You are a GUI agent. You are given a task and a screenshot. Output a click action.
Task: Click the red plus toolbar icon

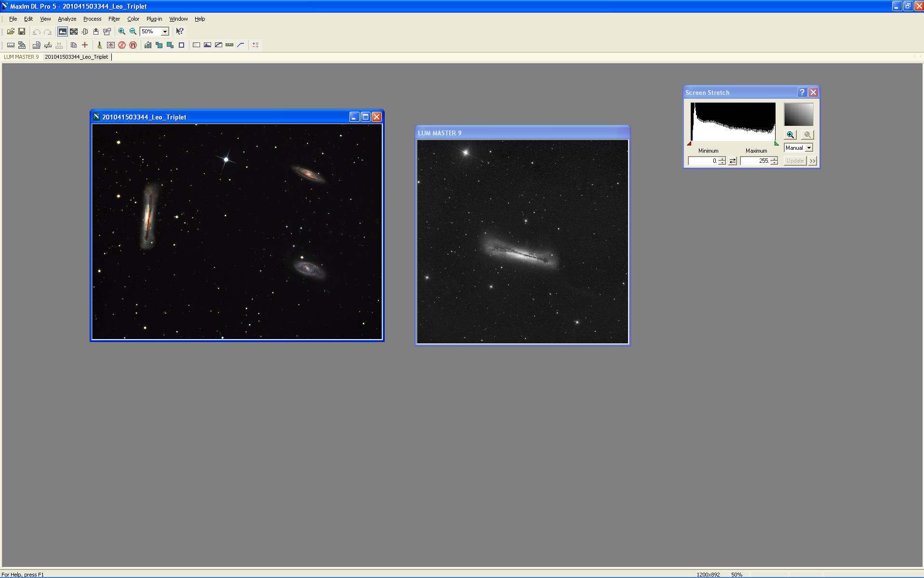click(85, 45)
